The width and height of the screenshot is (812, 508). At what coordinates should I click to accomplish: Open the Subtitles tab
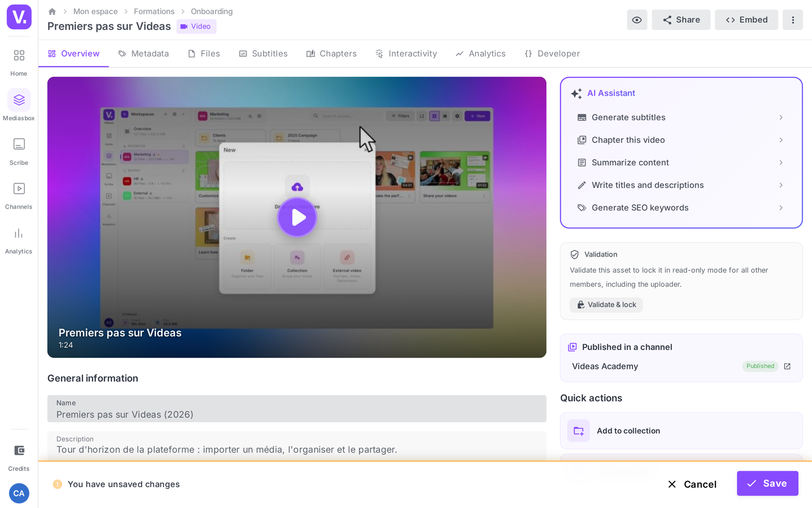(263, 54)
